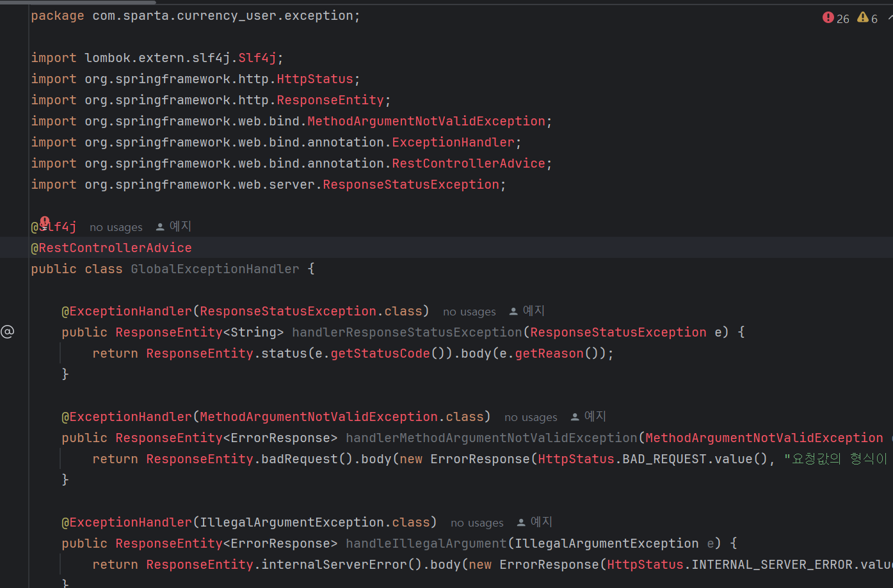Image resolution: width=893 pixels, height=588 pixels.
Task: Click 'no usages' hint after IllegalArgumentException.class handler
Action: [477, 523]
